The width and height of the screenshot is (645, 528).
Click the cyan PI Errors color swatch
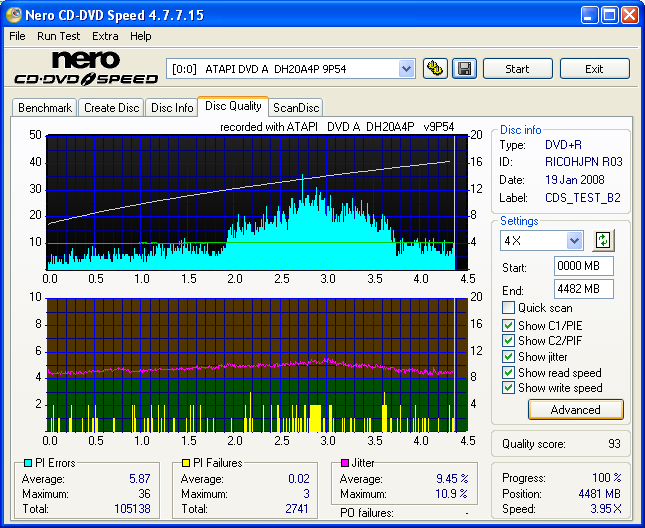click(28, 463)
